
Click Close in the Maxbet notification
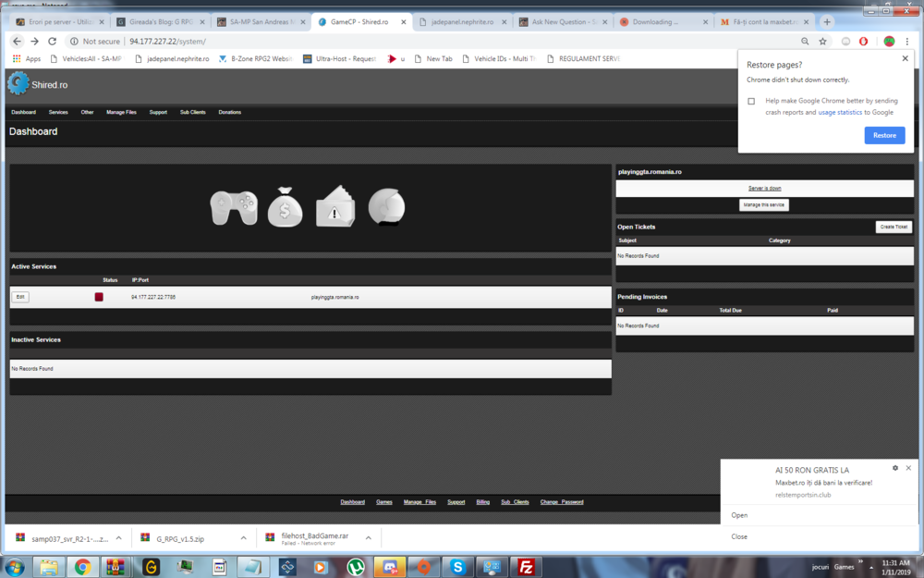tap(739, 536)
